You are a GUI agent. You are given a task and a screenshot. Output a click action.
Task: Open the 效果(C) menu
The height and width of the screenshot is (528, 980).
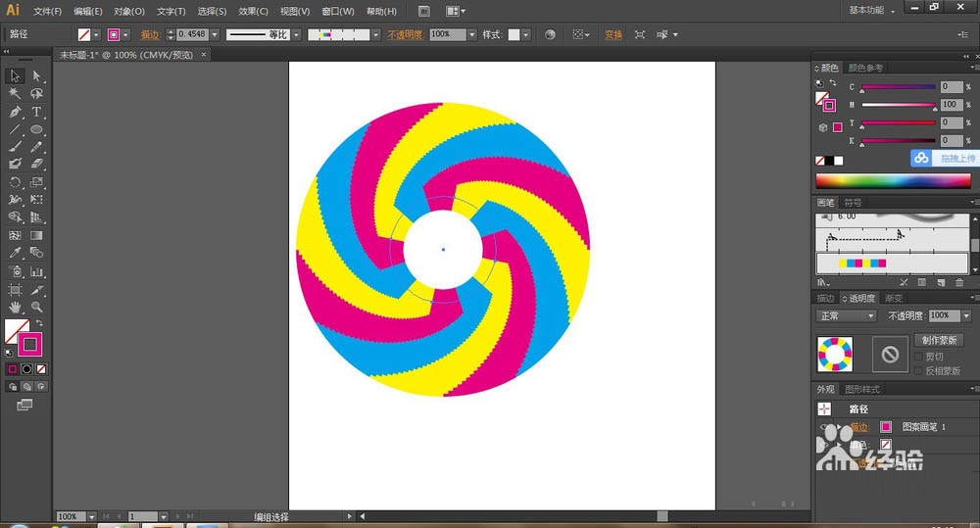pos(254,12)
